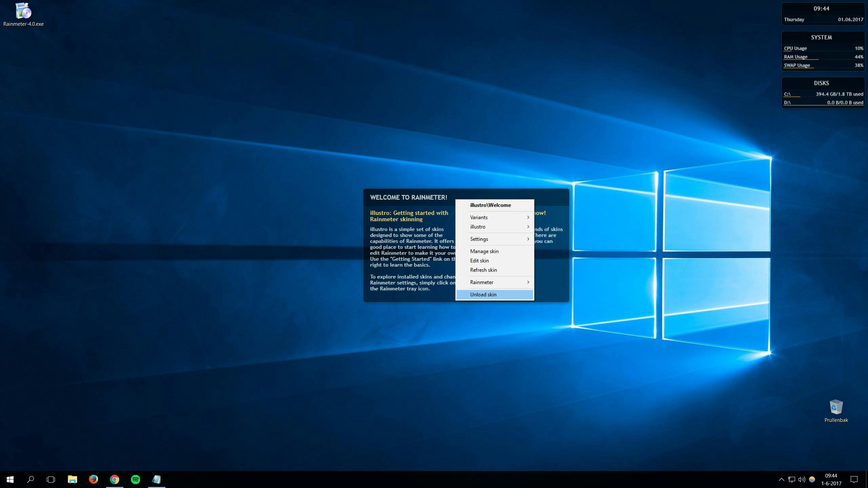This screenshot has width=868, height=488.
Task: Open the Prullenbak recycle bin icon
Action: (x=836, y=408)
